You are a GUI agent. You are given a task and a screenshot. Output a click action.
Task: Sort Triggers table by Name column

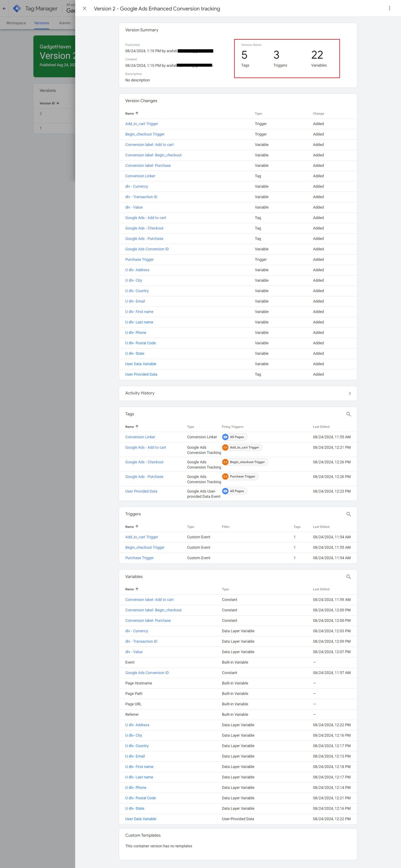(132, 527)
